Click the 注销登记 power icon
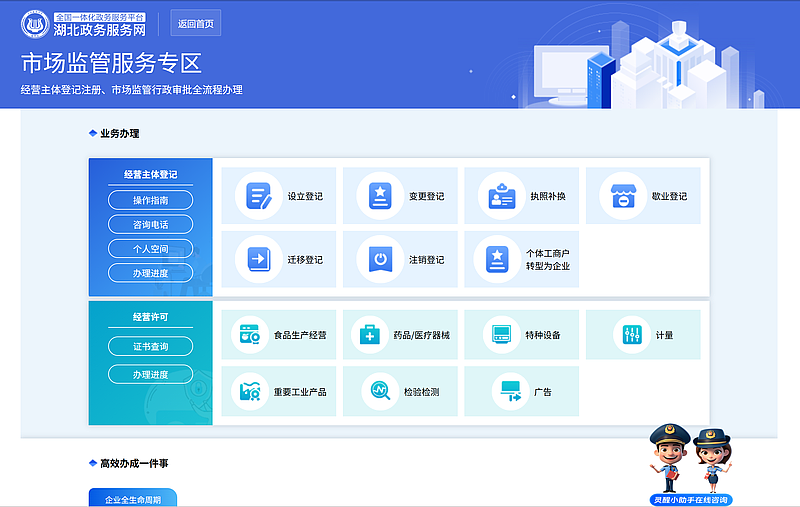This screenshot has height=507, width=800. point(380,260)
